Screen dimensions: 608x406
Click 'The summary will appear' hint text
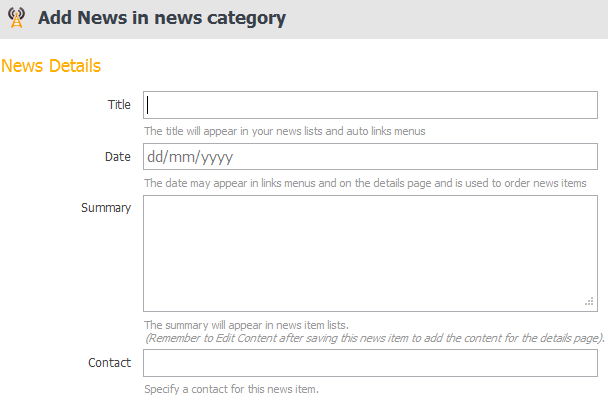point(246,325)
